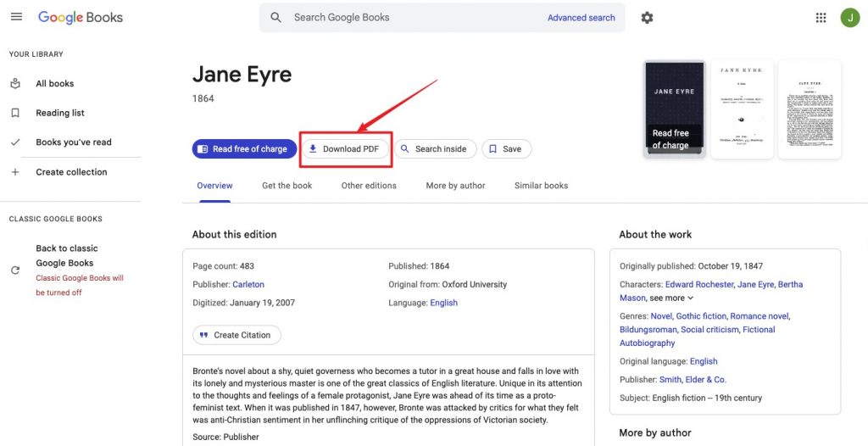Open the Jane Eyre cover thumbnail

674,109
